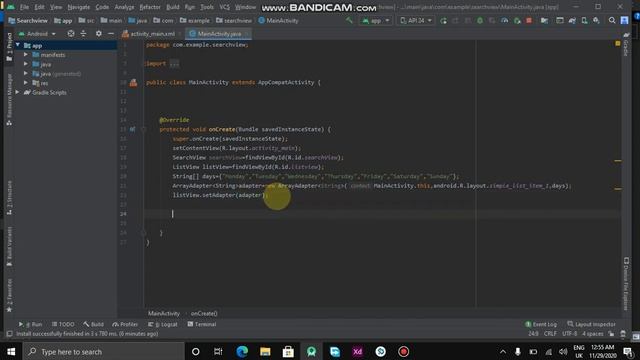Open the Refactor menu
Viewport: 640px width, 360px height.
pyautogui.click(x=150, y=7)
